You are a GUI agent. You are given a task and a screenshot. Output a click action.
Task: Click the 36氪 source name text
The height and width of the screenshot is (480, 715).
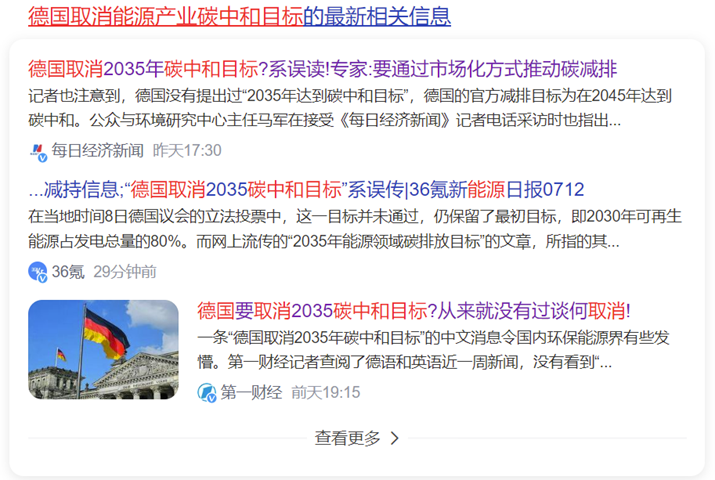click(x=68, y=271)
